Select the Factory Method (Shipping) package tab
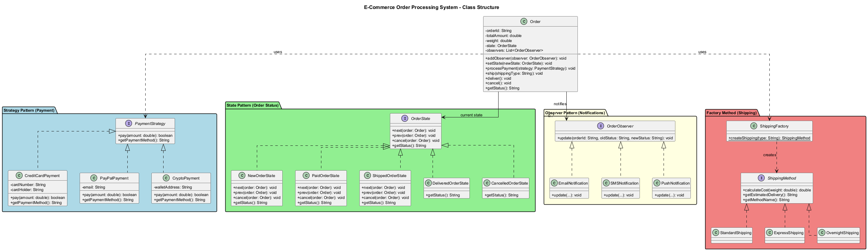The image size is (868, 251). click(x=731, y=113)
